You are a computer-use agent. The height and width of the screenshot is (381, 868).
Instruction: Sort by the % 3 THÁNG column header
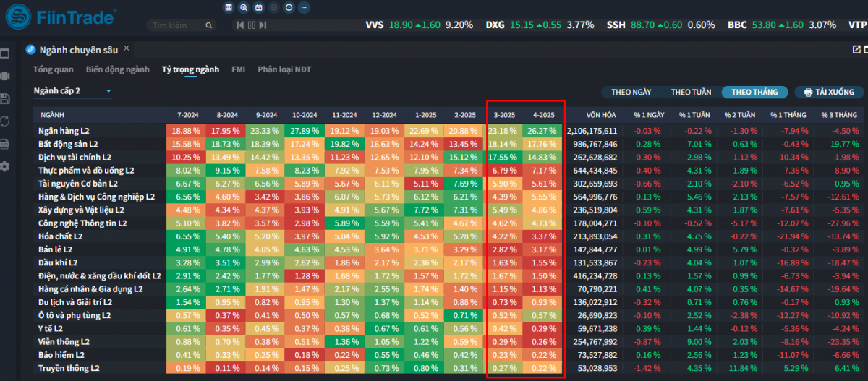click(x=839, y=115)
